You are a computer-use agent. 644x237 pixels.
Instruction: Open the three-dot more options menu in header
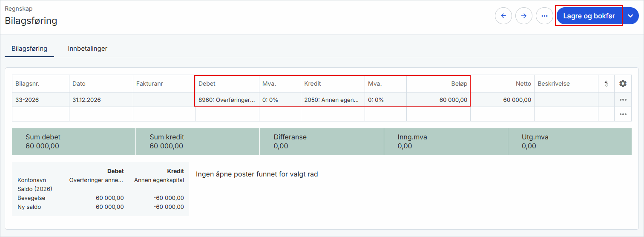(544, 16)
